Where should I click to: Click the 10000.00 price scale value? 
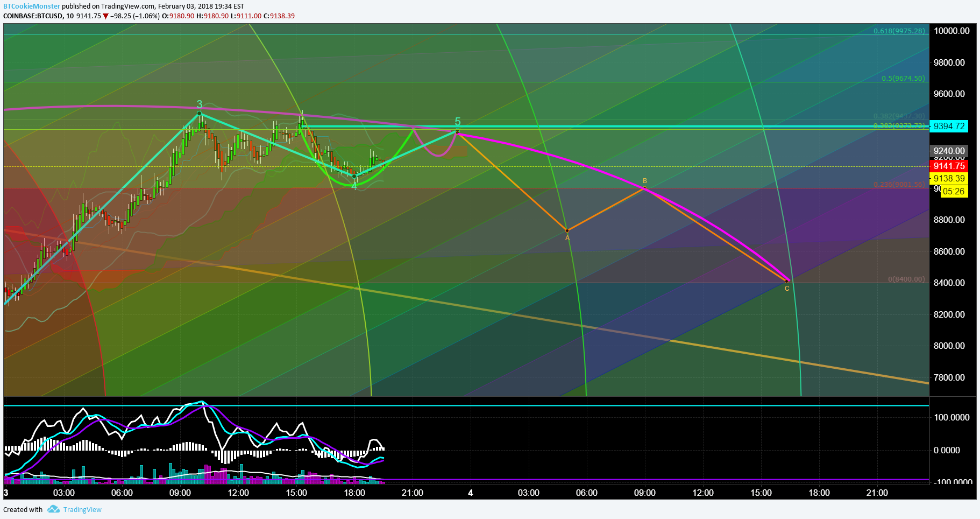click(x=951, y=31)
